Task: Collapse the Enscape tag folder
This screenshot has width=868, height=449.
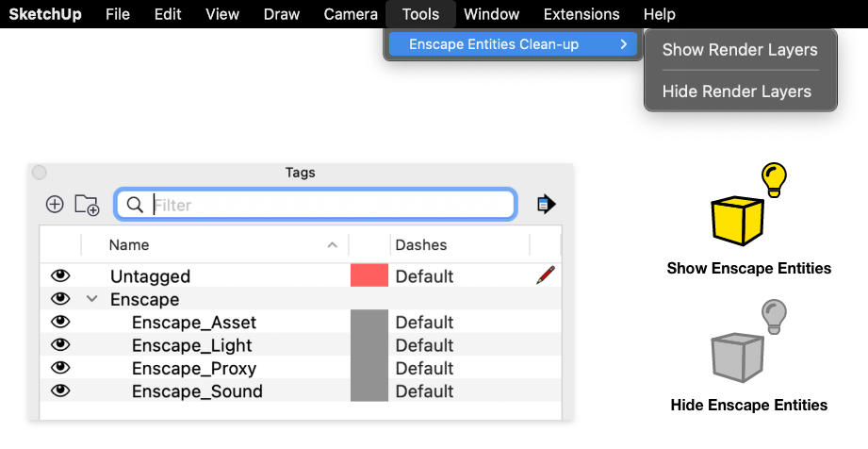Action: pos(91,299)
